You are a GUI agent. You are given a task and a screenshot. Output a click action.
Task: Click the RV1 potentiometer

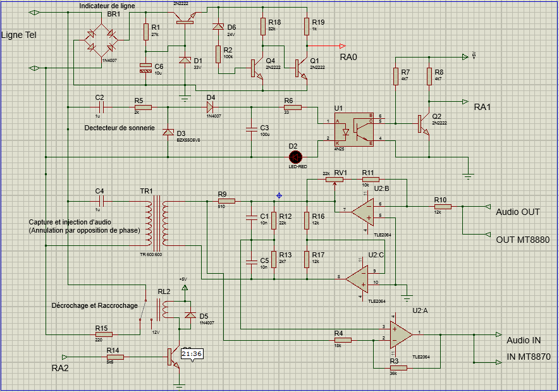(335, 180)
